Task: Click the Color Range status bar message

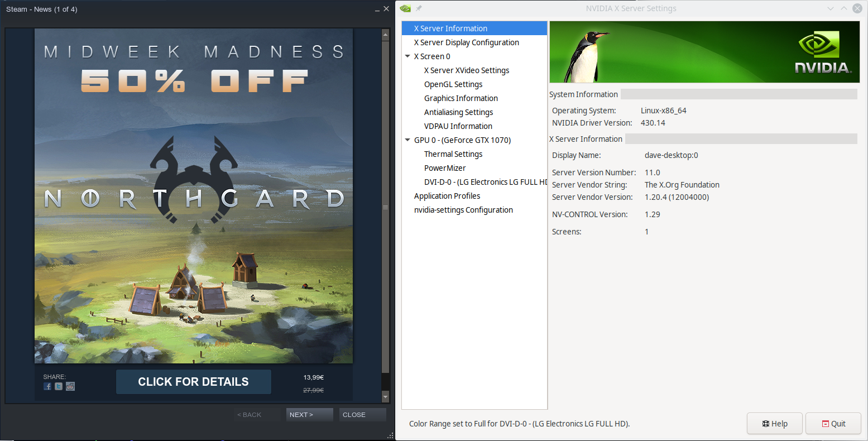Action: 520,424
